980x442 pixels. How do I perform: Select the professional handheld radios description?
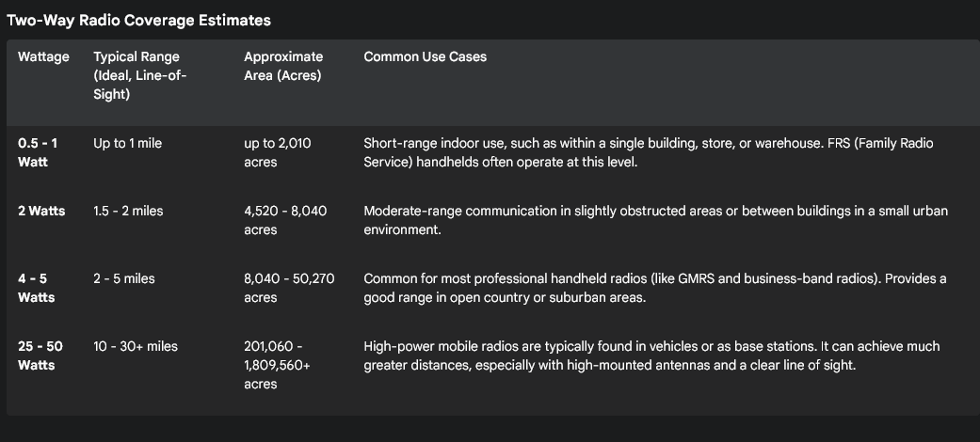coord(655,288)
